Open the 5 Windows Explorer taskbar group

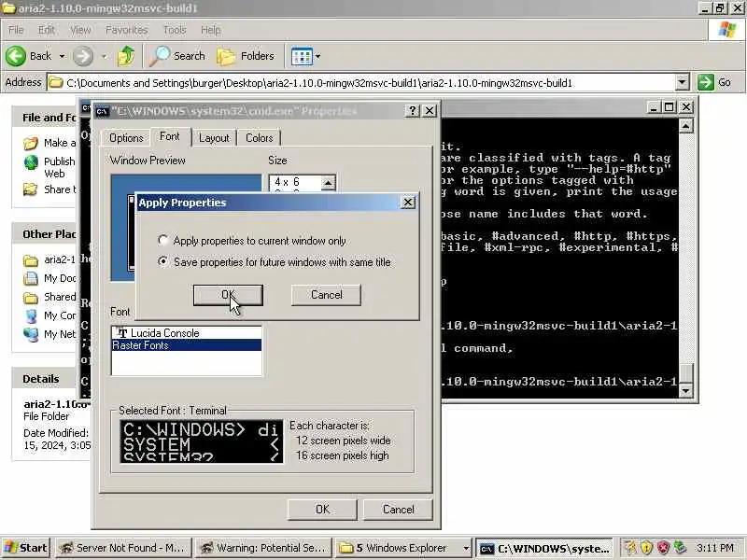[x=403, y=548]
